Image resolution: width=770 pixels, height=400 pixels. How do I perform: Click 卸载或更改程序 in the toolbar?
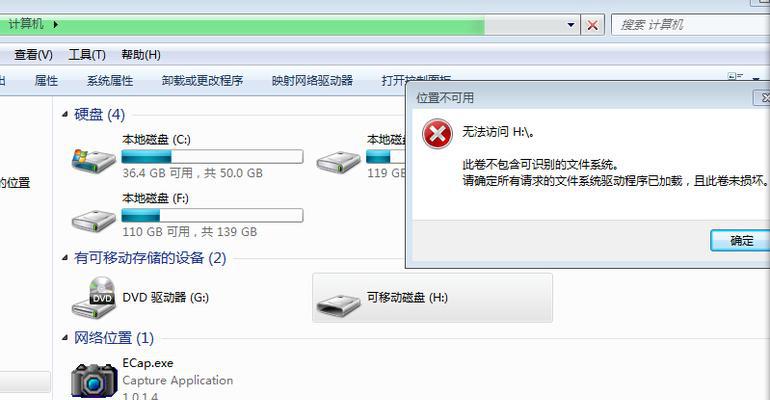[x=202, y=80]
